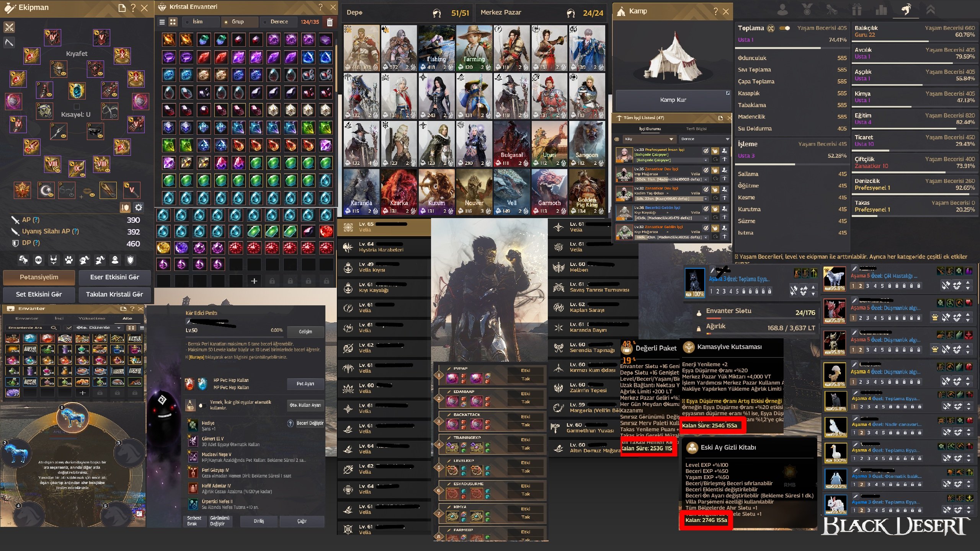Open the gear settings icon in Ekipman
This screenshot has height=551, width=980.
(x=139, y=207)
